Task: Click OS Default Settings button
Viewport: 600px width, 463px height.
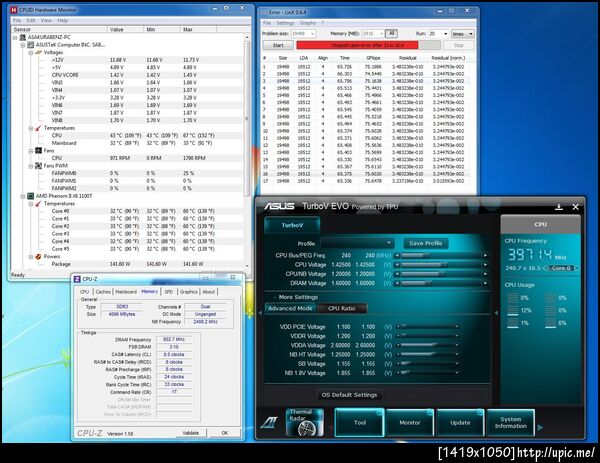Action: pos(349,395)
